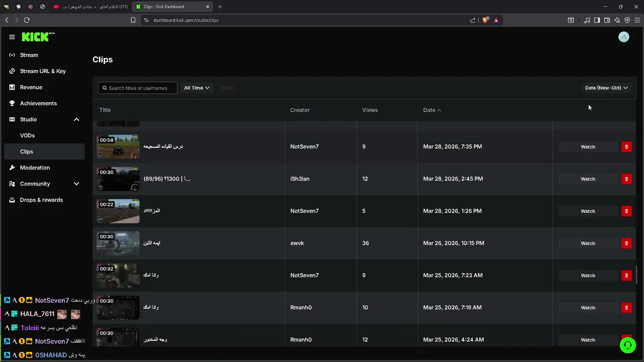Open the green support chat bubble
Viewport: 644px width, 362px height.
(627, 345)
